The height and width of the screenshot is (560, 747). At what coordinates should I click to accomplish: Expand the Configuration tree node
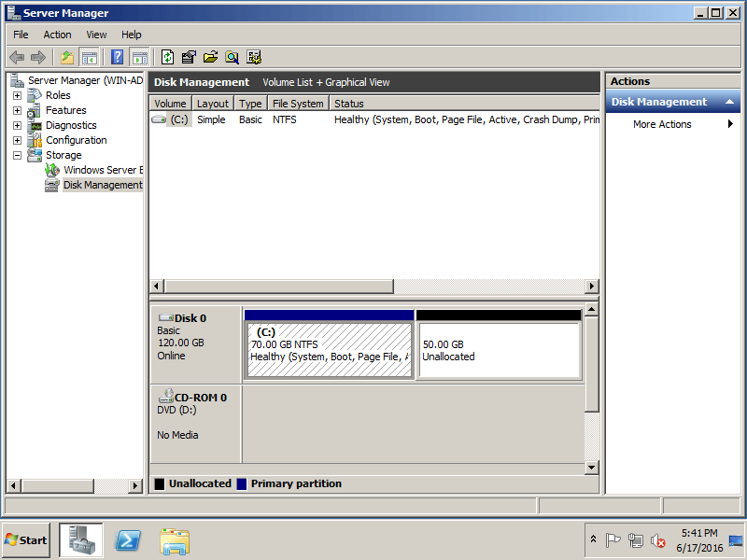pyautogui.click(x=17, y=141)
